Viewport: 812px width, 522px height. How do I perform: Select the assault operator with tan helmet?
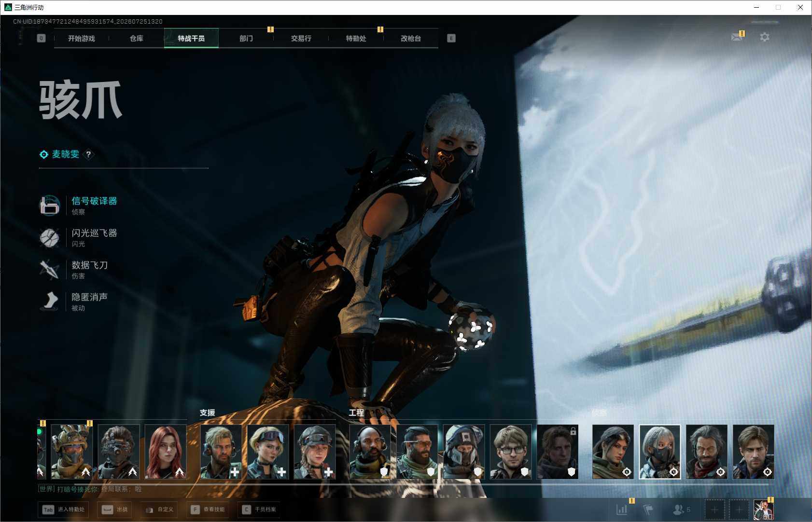(71, 452)
